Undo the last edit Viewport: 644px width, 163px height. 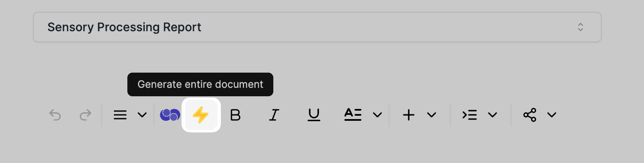click(55, 115)
